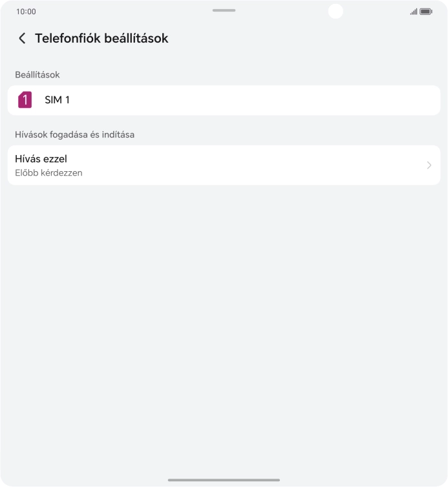
Task: Open the Hívás ezzel option
Action: coord(41,159)
